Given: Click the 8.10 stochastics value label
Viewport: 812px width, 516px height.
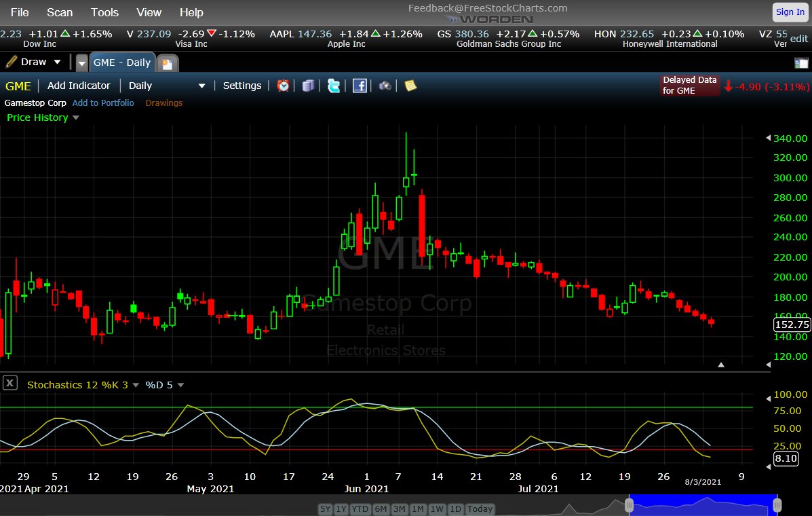Looking at the screenshot, I should (786, 458).
